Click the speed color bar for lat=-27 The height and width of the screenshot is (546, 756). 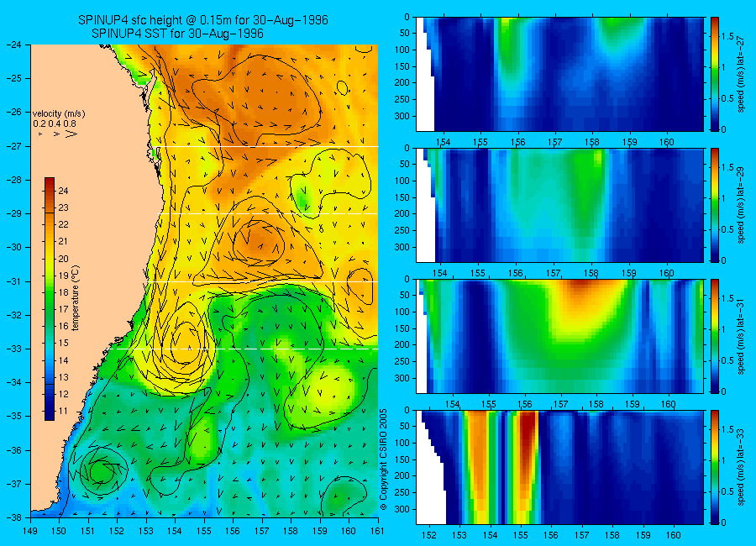pos(715,74)
